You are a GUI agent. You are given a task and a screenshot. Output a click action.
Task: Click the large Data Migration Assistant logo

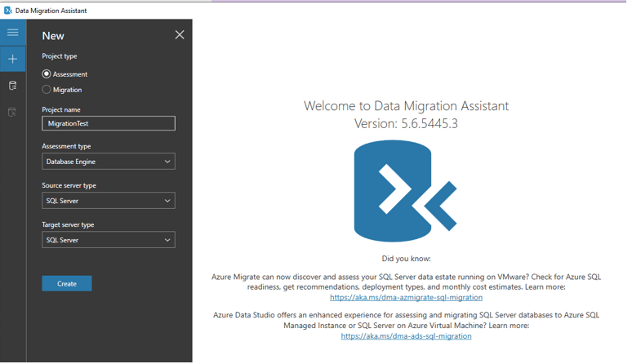click(405, 191)
